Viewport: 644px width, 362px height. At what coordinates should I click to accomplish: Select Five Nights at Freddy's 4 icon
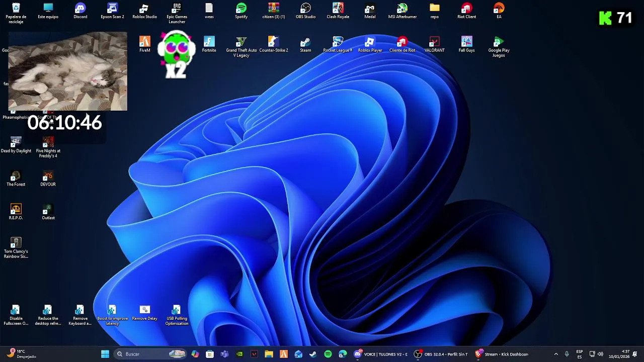click(48, 147)
